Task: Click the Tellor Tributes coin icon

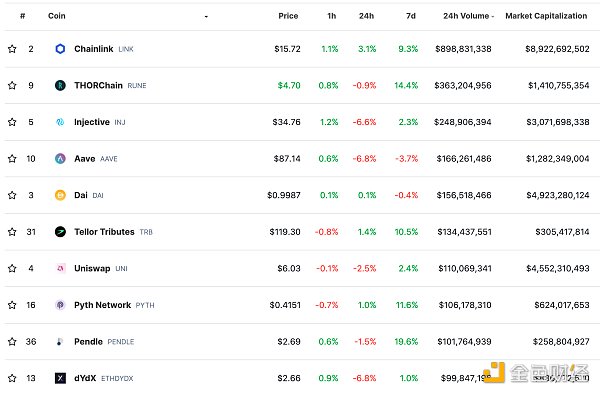Action: pyautogui.click(x=60, y=232)
